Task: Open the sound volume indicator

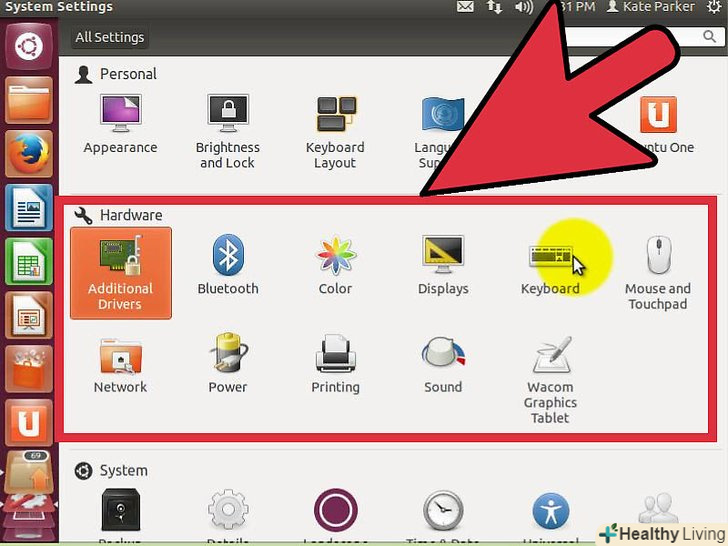Action: coord(524,7)
